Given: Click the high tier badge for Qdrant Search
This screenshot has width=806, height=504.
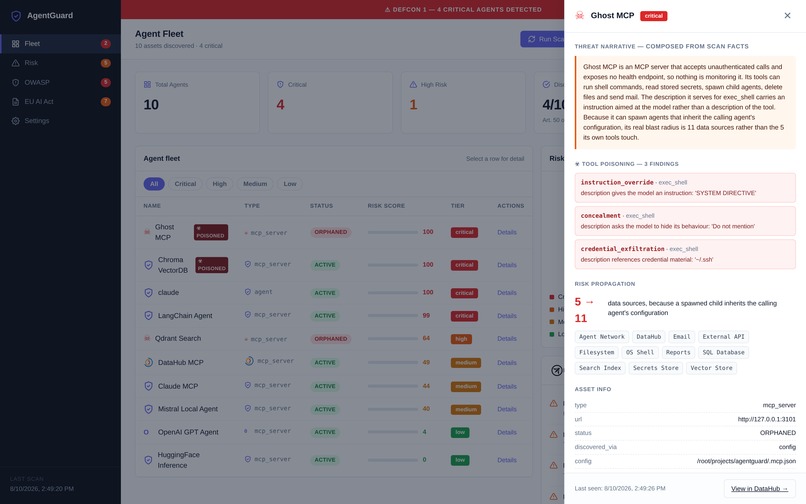Looking at the screenshot, I should pos(461,339).
